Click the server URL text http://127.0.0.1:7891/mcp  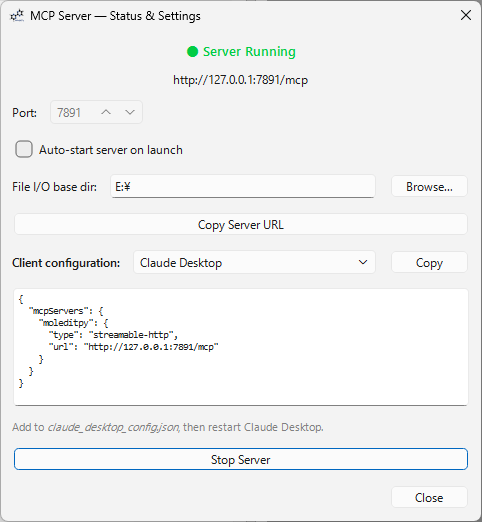(x=240, y=80)
